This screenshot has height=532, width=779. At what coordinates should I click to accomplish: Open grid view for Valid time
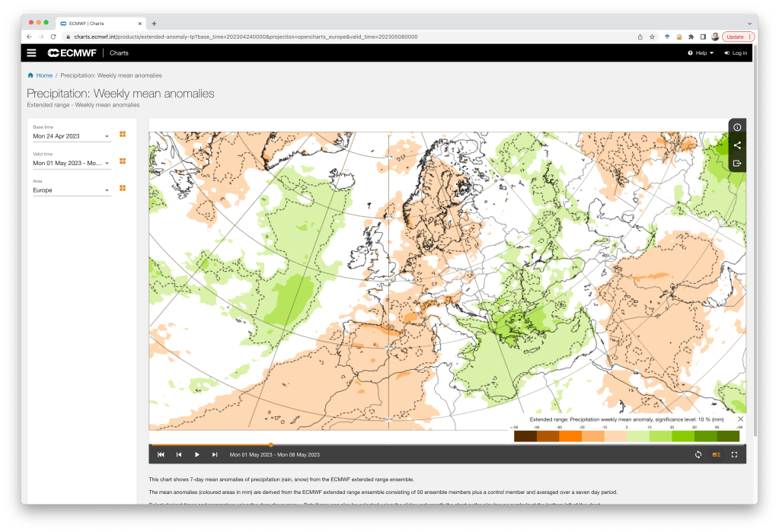pos(123,161)
